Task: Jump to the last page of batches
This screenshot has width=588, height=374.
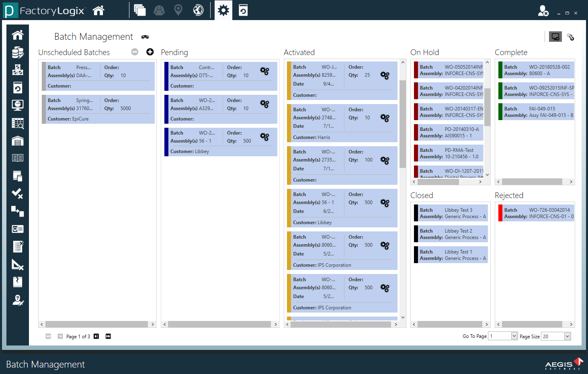Action: point(108,336)
